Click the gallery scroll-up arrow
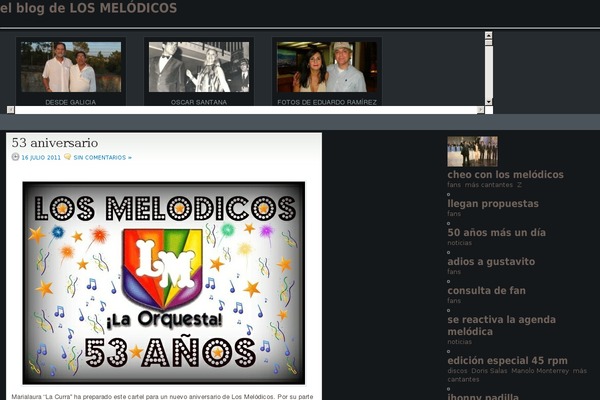The width and height of the screenshot is (600, 400). (x=488, y=35)
